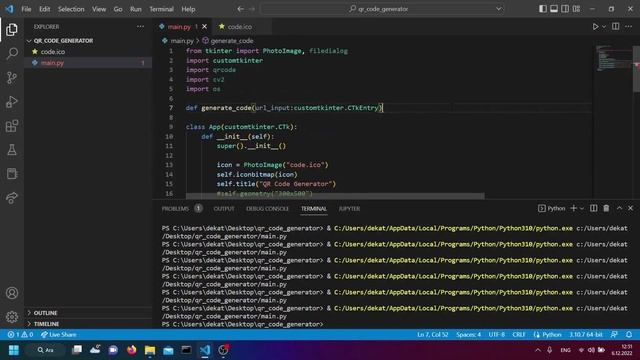Viewport: 640px width, 360px height.
Task: Switch to the DEBUG CONSOLE tab
Action: point(267,209)
